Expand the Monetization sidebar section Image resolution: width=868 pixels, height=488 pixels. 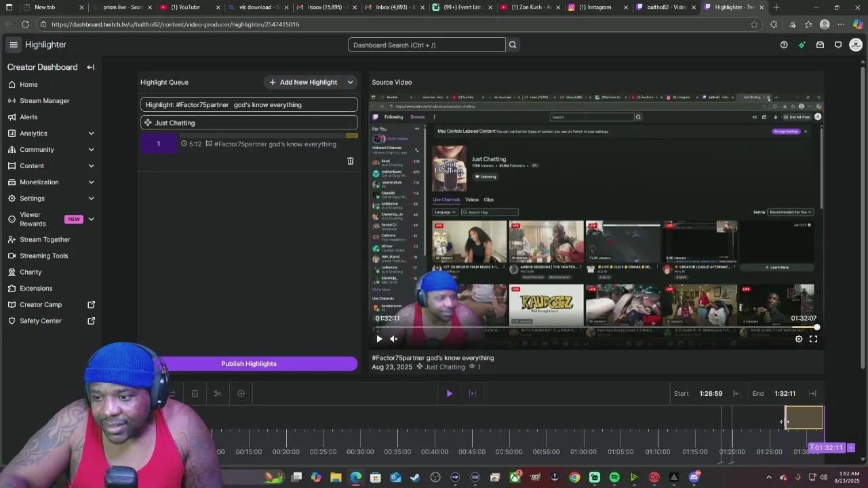pos(92,182)
